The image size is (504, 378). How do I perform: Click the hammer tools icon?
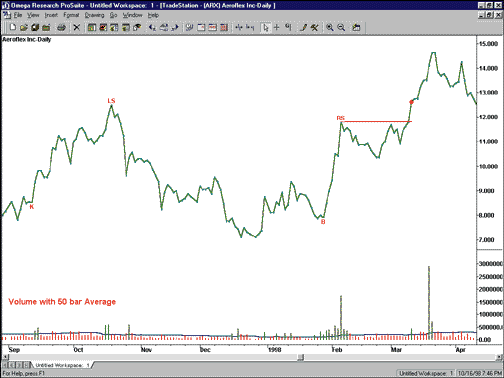click(x=314, y=27)
